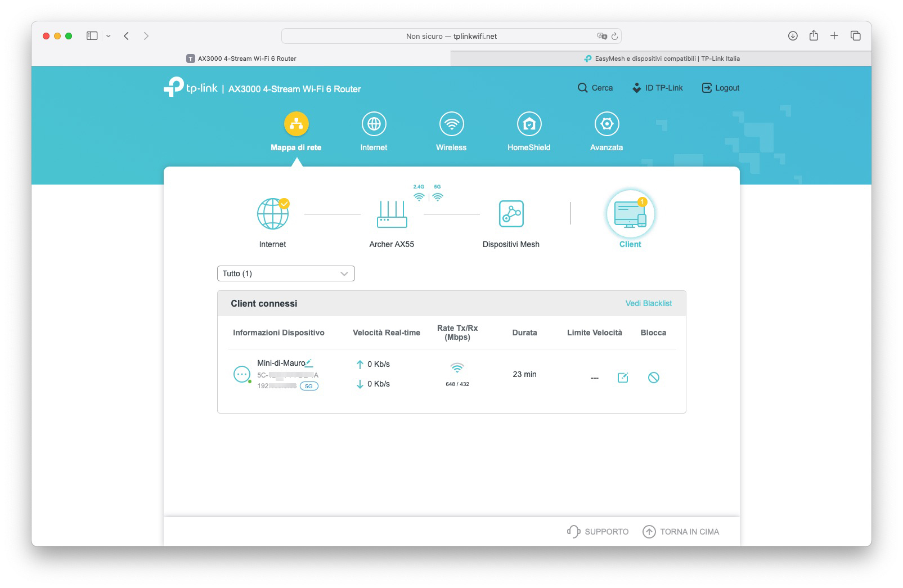The image size is (903, 588).
Task: Select the Client devices icon
Action: tap(630, 214)
